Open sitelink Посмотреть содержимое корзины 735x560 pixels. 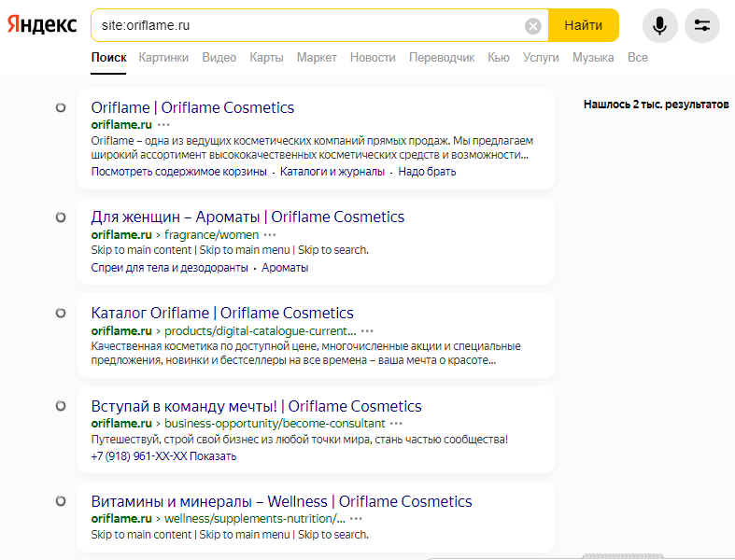pos(179,172)
